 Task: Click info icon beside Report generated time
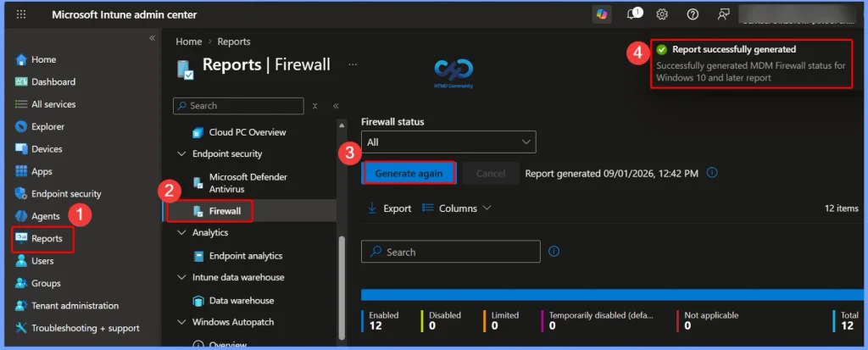tap(712, 173)
